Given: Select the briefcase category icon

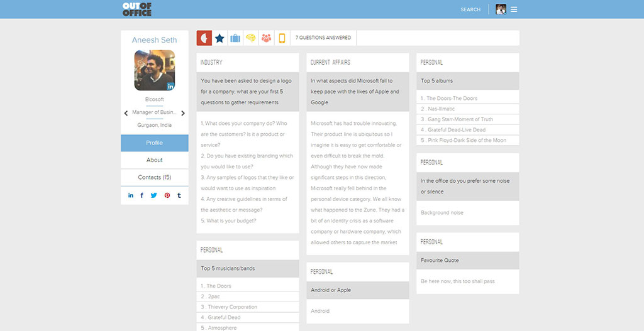Looking at the screenshot, I should (x=235, y=38).
